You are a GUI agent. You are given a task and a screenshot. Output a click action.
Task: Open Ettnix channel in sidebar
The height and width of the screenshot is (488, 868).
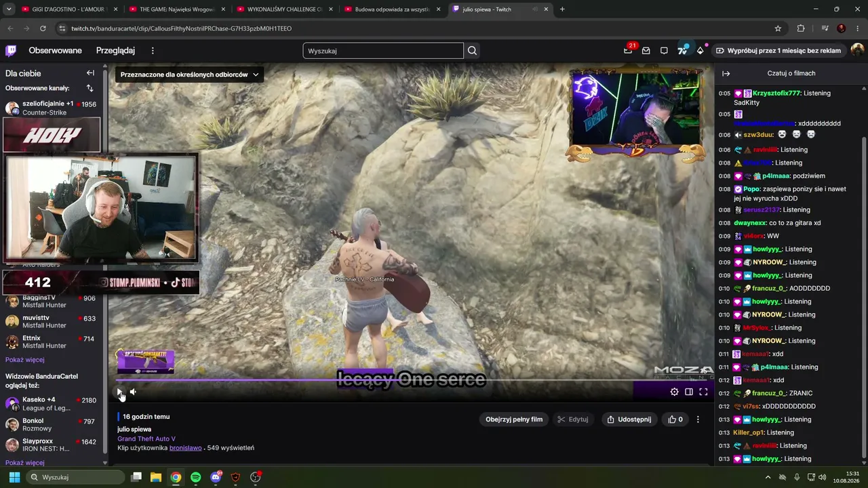51,342
